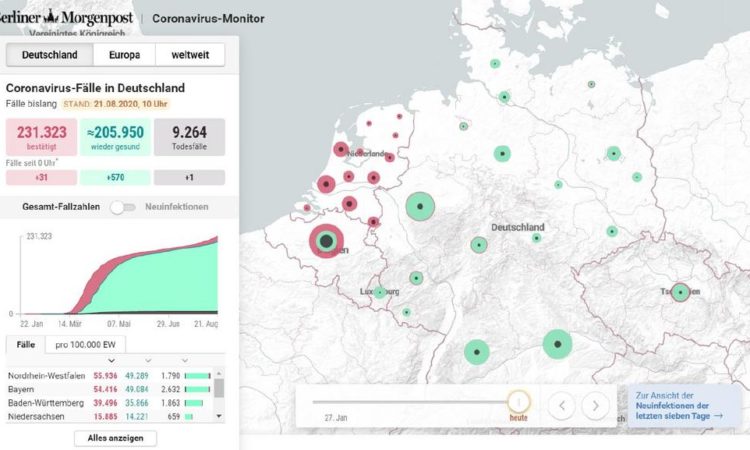Click the timeline slider handle at heute
The height and width of the screenshot is (450, 750).
pyautogui.click(x=518, y=402)
